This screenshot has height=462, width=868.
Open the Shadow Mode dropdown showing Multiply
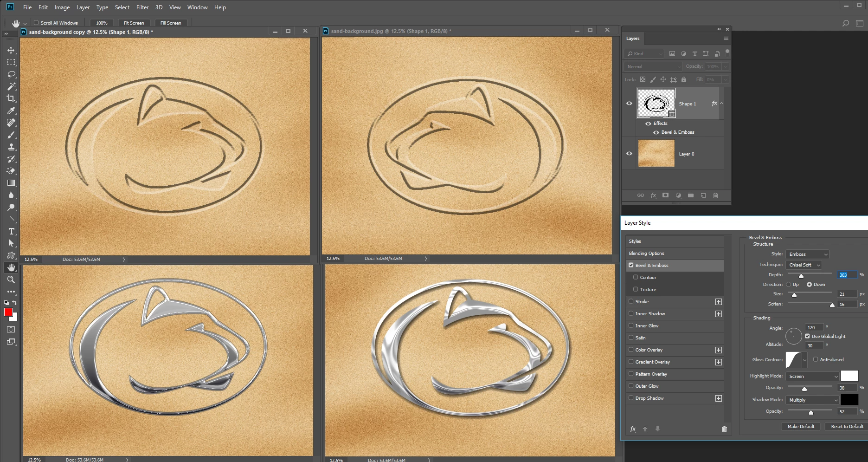[812, 400]
